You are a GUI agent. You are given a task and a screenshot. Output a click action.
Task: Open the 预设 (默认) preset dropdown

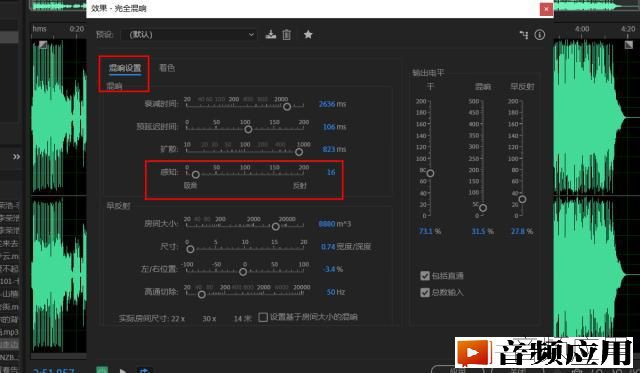(189, 35)
